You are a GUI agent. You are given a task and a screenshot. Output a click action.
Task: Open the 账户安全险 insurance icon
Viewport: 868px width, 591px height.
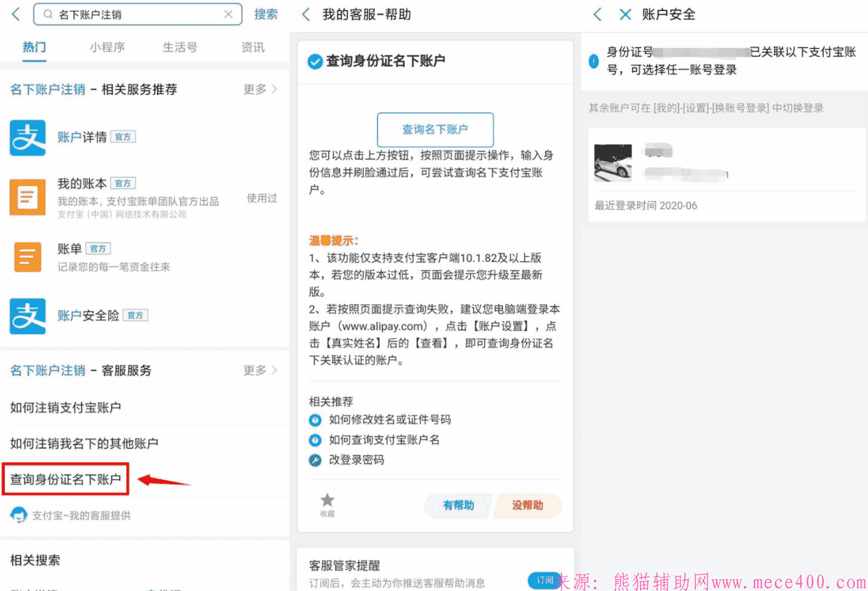point(27,316)
